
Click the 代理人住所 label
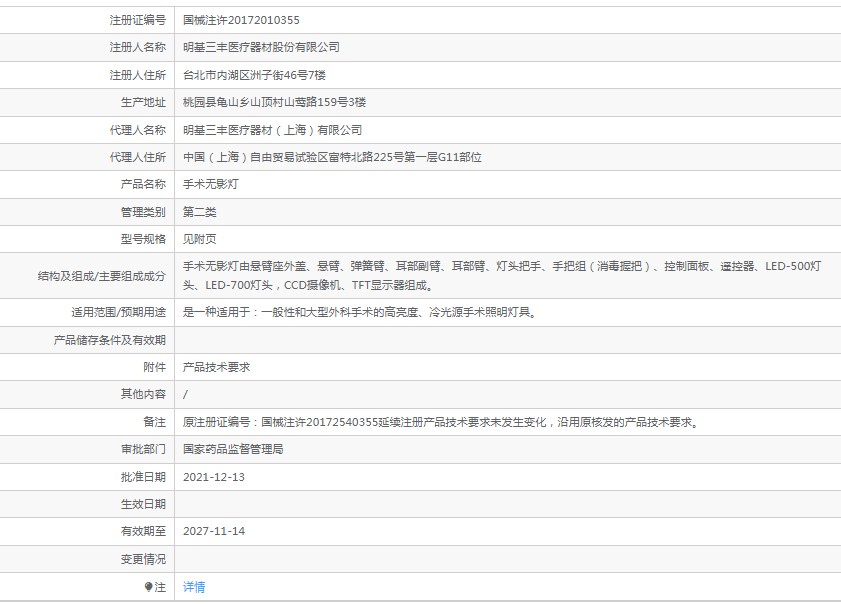(x=138, y=157)
